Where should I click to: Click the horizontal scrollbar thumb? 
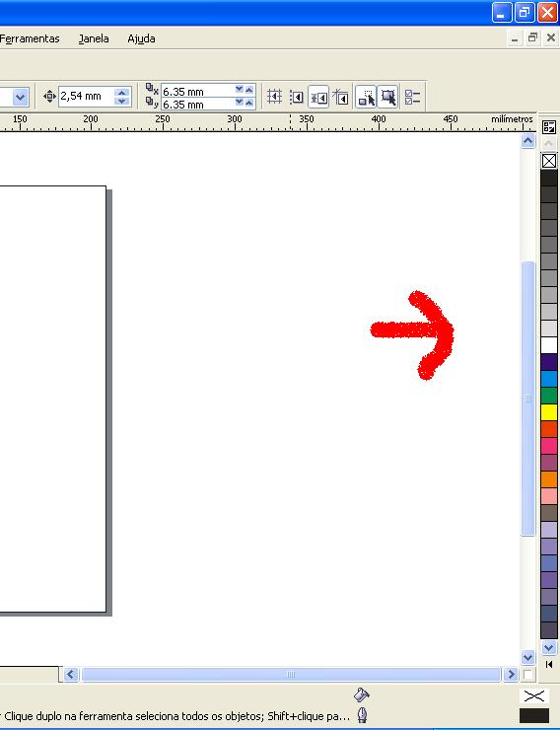[291, 674]
